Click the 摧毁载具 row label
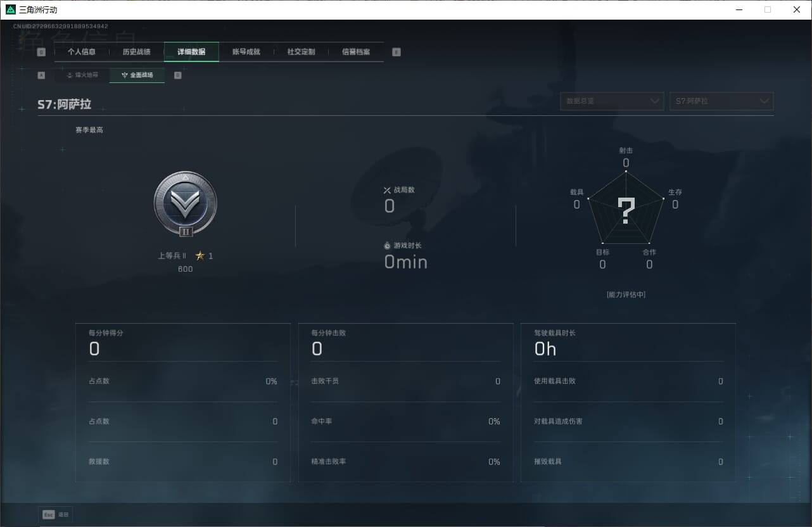This screenshot has width=812, height=527. click(x=548, y=462)
